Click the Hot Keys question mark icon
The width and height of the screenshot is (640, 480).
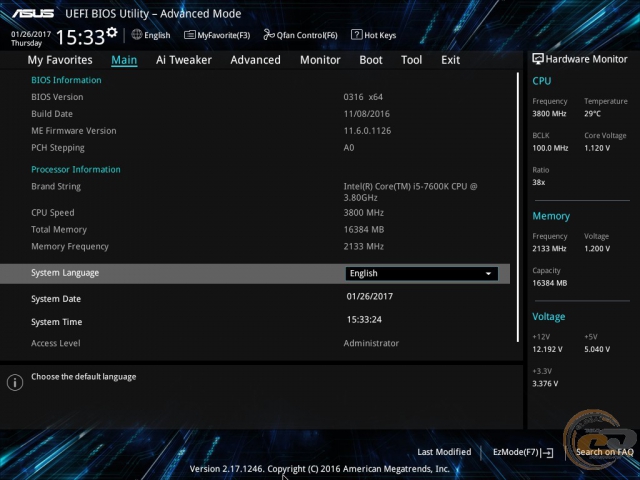[x=356, y=35]
